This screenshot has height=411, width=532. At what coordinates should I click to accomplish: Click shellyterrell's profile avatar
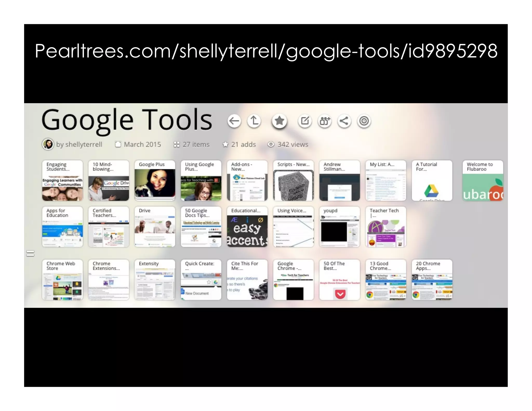pyautogui.click(x=48, y=144)
